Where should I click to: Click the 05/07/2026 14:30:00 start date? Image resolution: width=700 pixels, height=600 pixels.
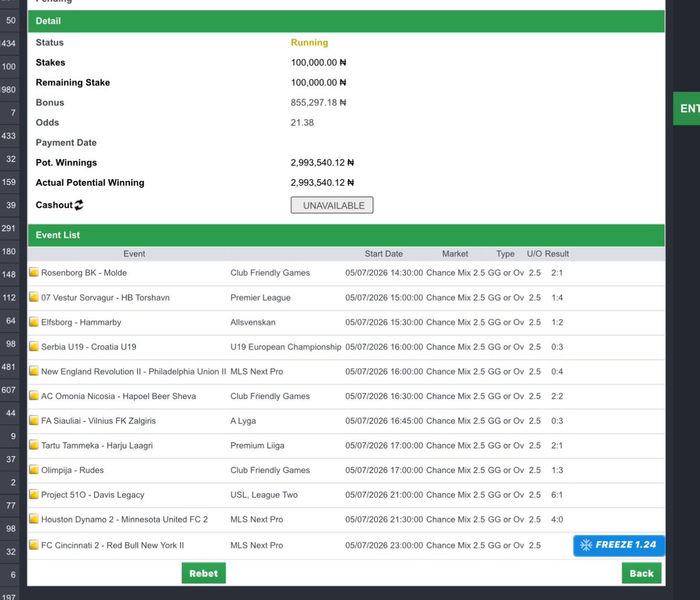tap(384, 273)
